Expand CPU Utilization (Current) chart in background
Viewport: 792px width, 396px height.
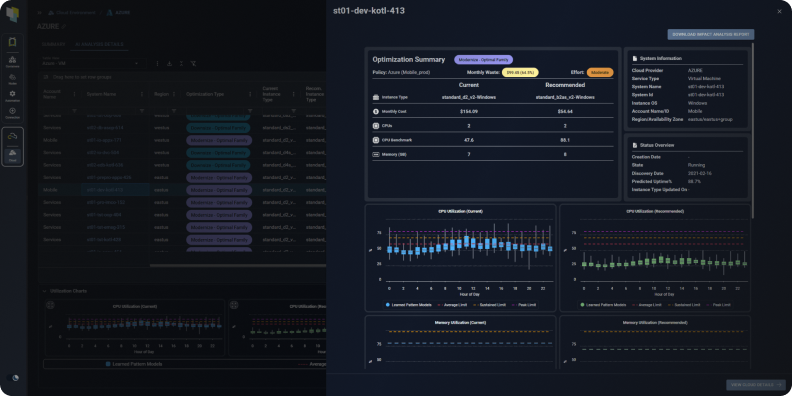(50, 305)
